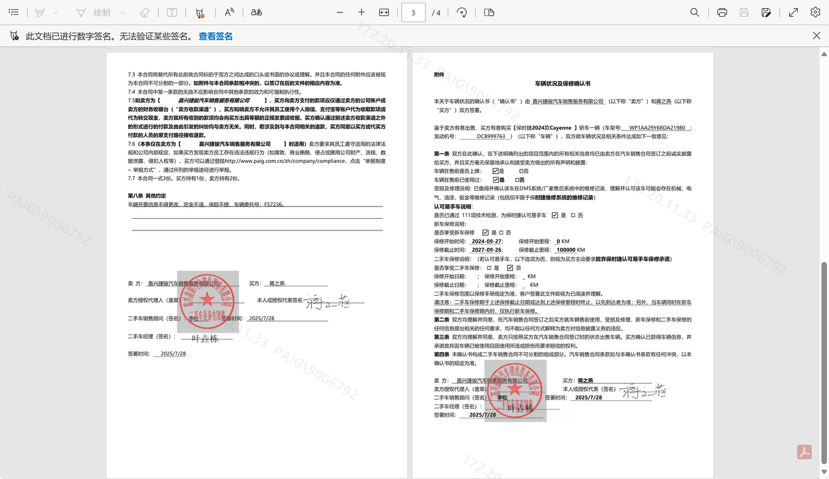Click the page number input field
This screenshot has height=479, width=829.
pyautogui.click(x=413, y=13)
